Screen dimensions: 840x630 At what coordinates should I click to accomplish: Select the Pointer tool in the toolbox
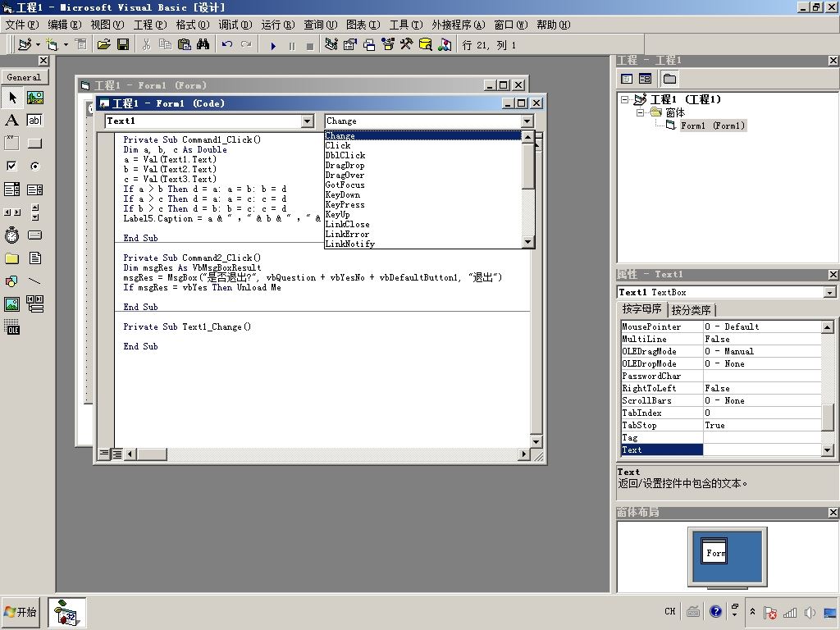[x=12, y=98]
